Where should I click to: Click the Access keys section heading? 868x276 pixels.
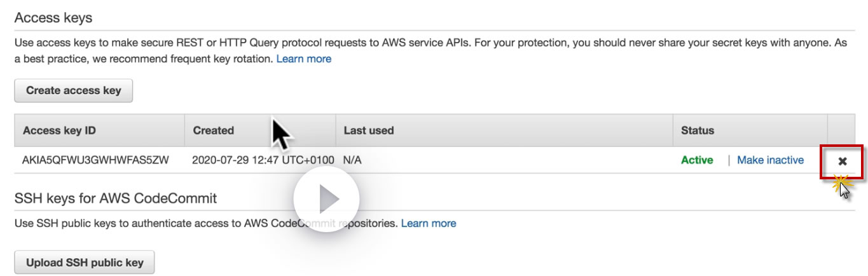pos(53,18)
